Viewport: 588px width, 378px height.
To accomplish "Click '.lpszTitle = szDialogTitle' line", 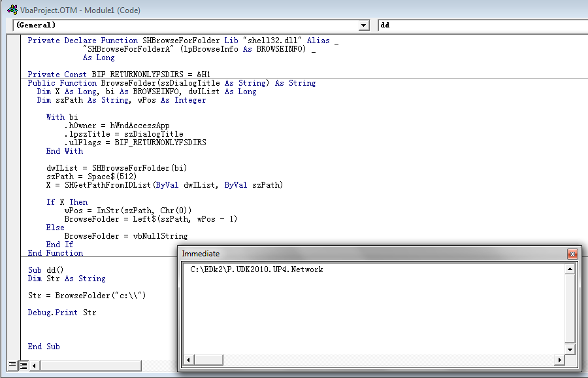I will point(123,134).
